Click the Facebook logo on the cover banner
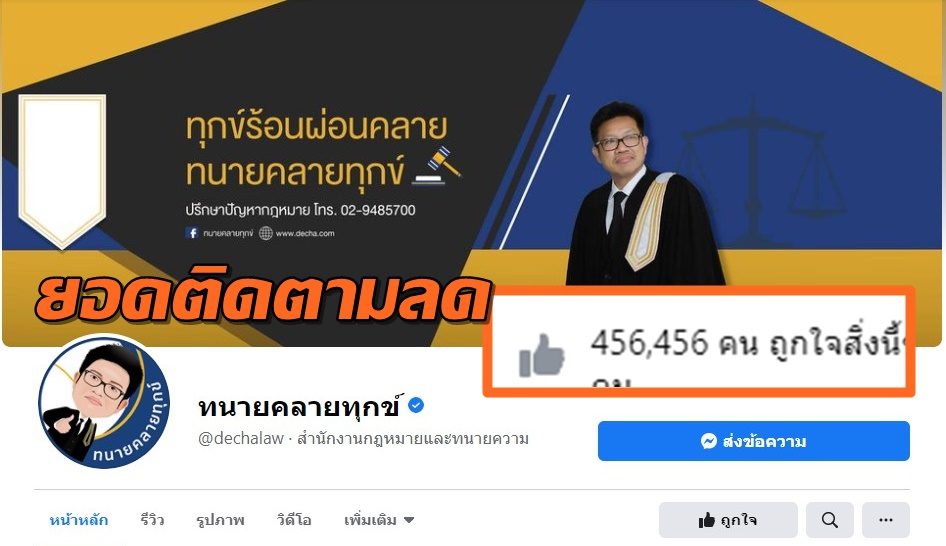946x546 pixels. 192,233
